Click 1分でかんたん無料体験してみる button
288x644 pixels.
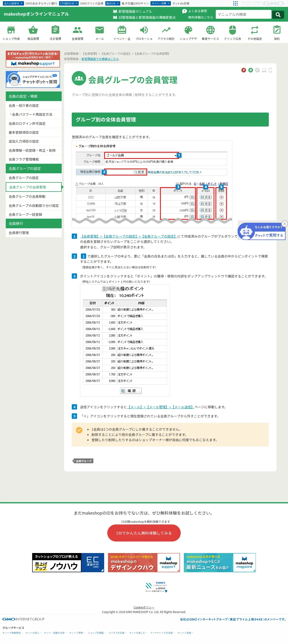pos(144,533)
